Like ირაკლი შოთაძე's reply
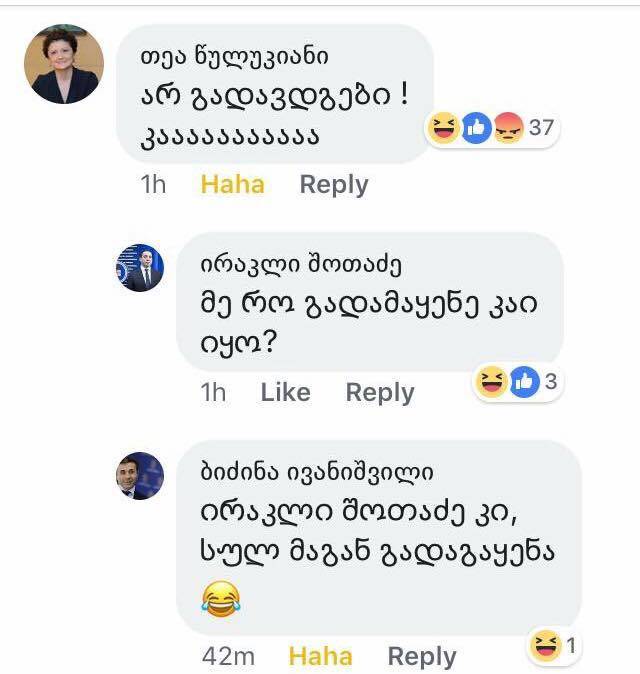The image size is (640, 674). tap(285, 393)
